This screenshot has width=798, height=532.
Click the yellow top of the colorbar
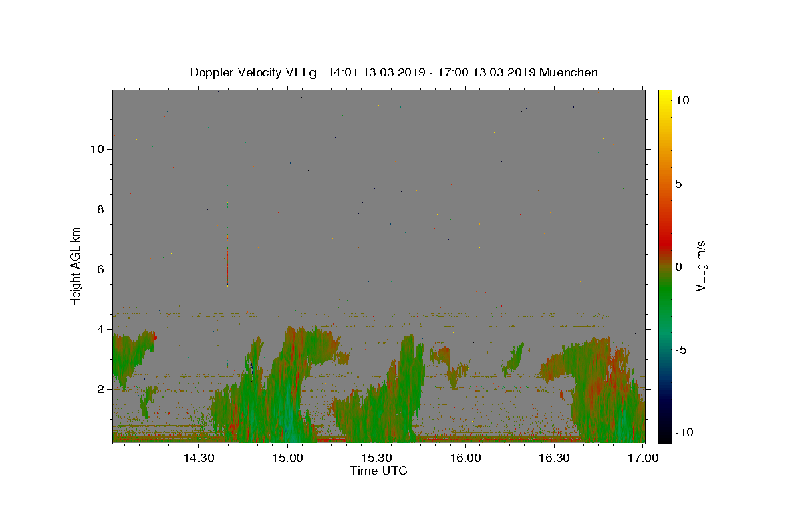click(x=665, y=94)
